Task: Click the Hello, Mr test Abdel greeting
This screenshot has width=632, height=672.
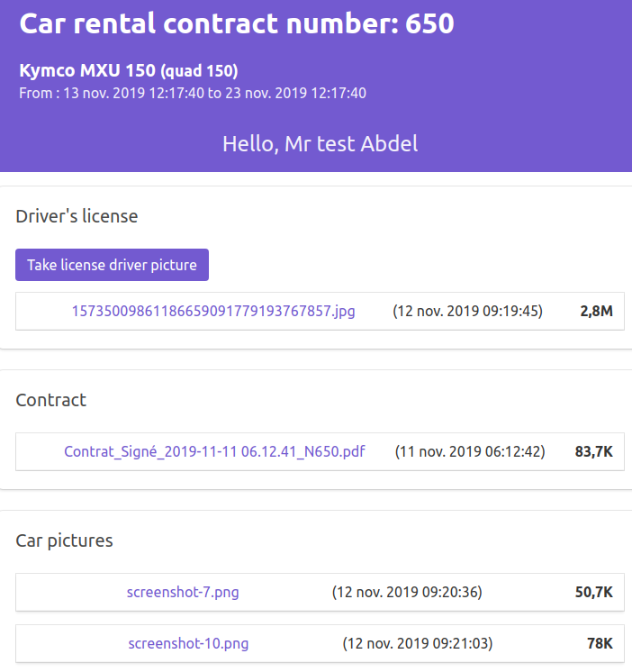Action: click(320, 144)
